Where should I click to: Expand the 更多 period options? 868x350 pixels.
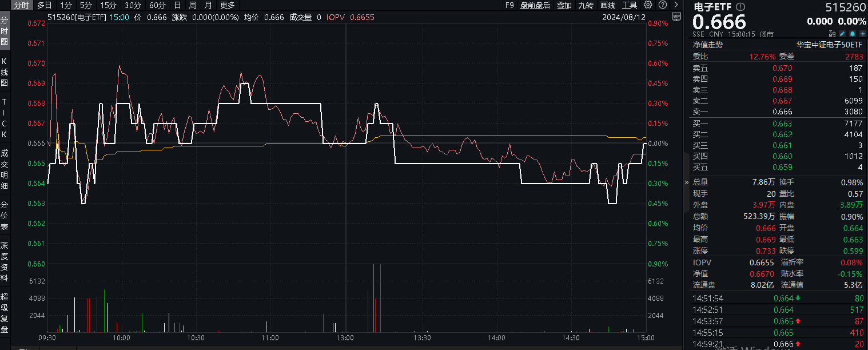coord(228,5)
